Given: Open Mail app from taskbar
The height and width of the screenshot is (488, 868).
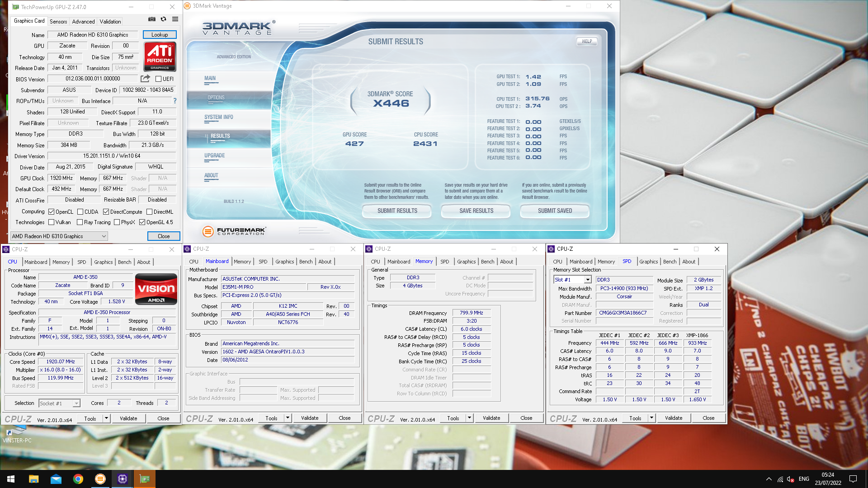Looking at the screenshot, I should click(56, 479).
